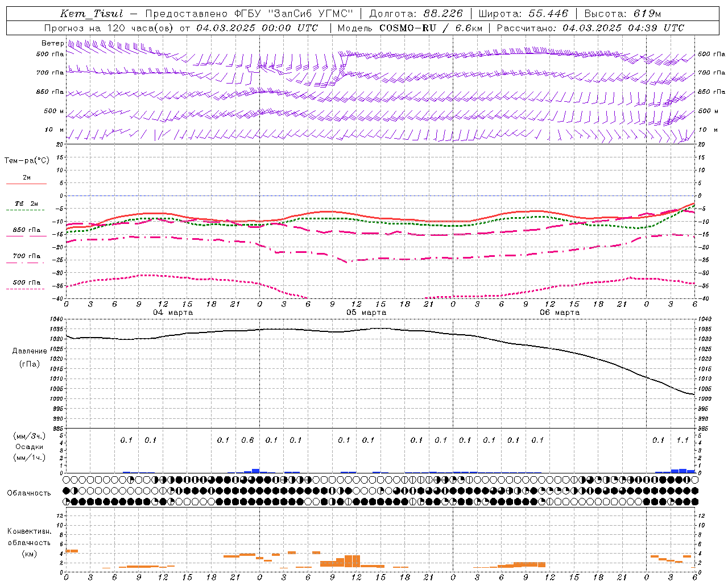This screenshot has height=582, width=728.
Task: Click the Давление pressure label
Action: (30, 351)
